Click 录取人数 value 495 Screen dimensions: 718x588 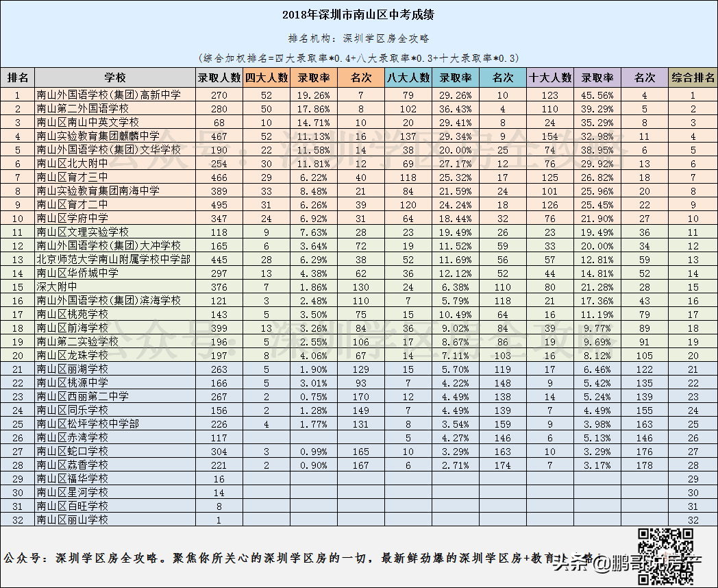tap(219, 205)
